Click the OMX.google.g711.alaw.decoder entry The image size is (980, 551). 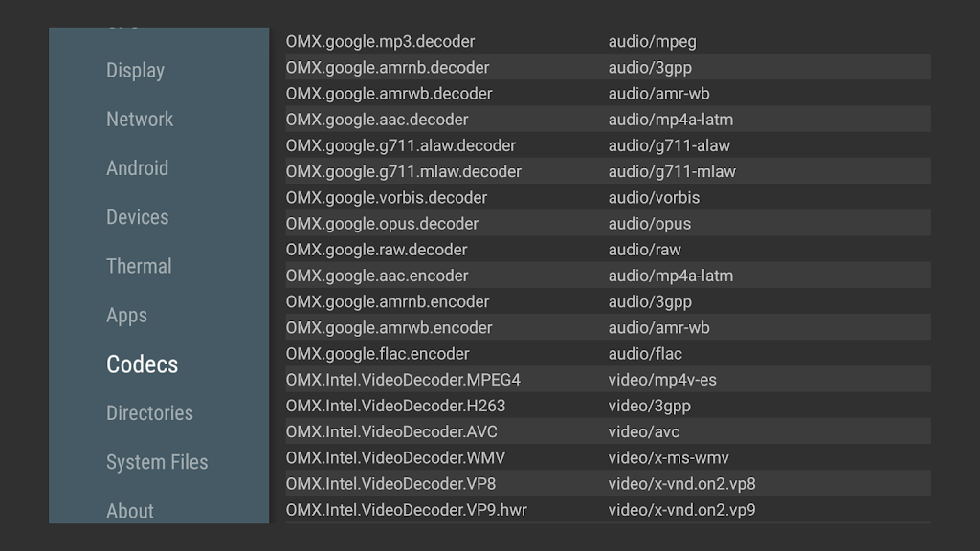(x=400, y=146)
